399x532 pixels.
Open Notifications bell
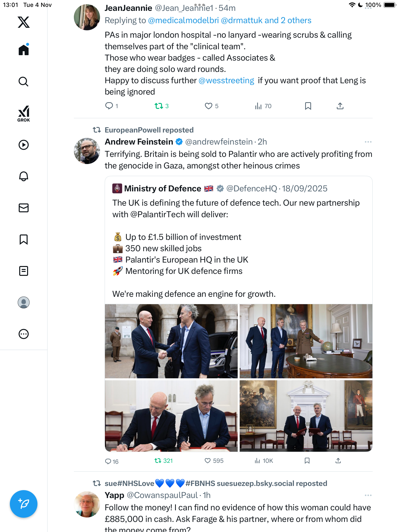click(24, 176)
